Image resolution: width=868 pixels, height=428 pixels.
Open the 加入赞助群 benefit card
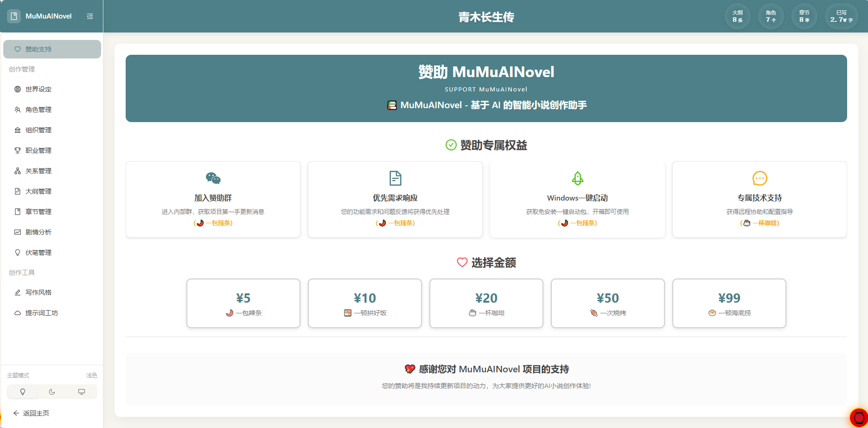point(213,200)
